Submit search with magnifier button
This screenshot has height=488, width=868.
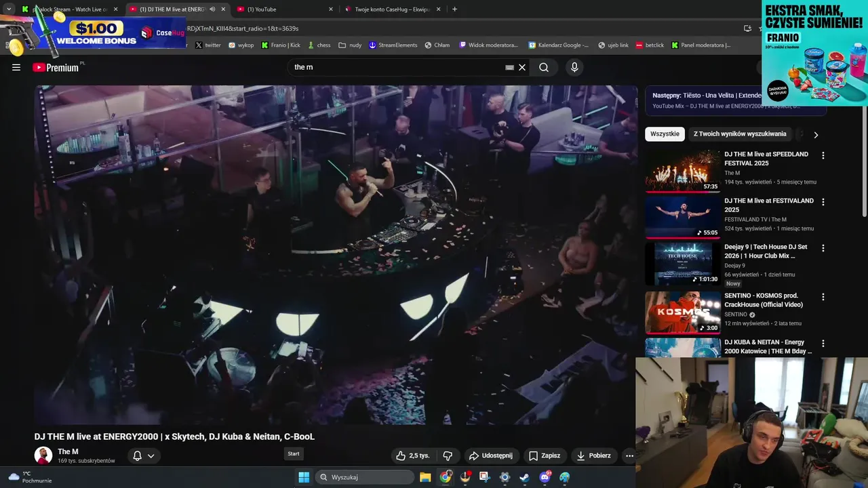point(544,67)
